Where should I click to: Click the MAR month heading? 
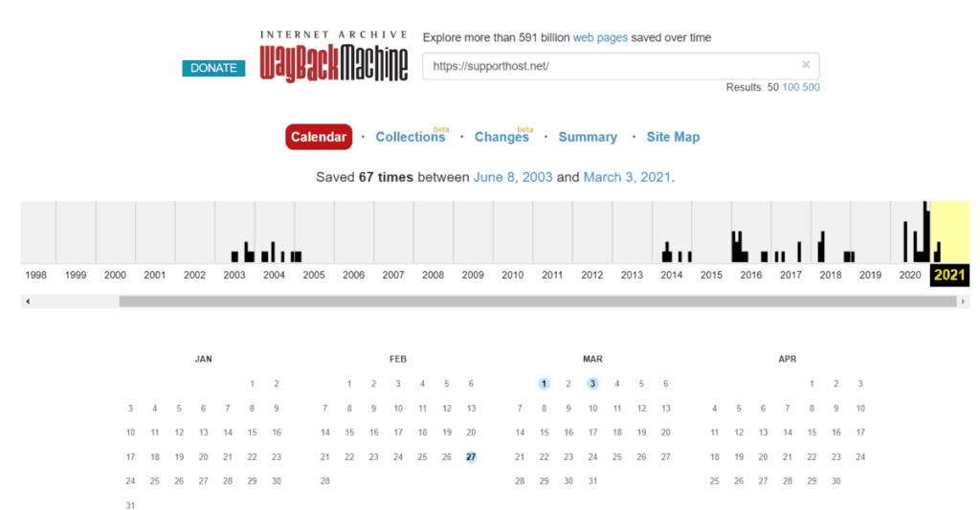point(592,359)
